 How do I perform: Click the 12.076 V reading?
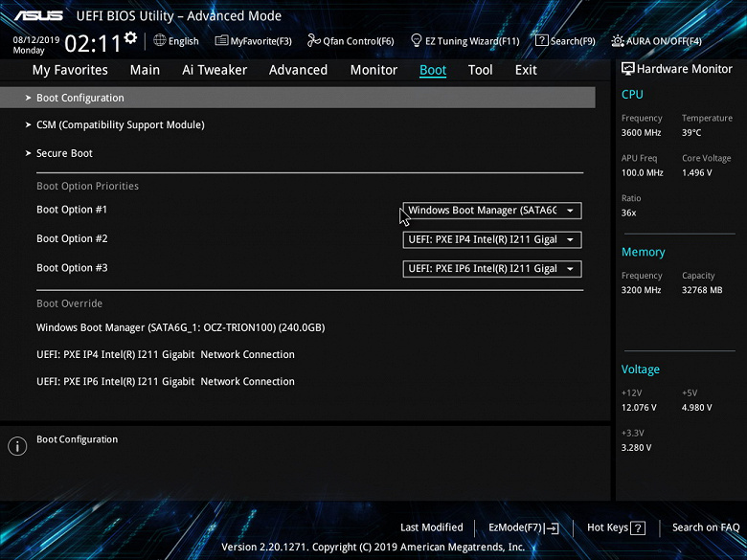(639, 408)
